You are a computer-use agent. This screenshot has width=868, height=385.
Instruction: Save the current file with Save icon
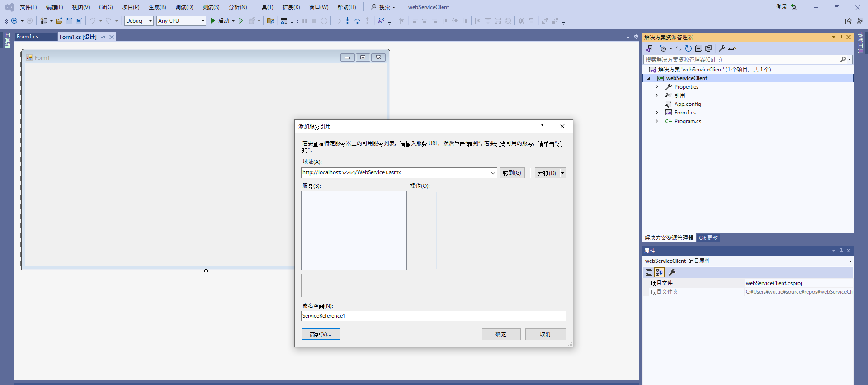69,21
